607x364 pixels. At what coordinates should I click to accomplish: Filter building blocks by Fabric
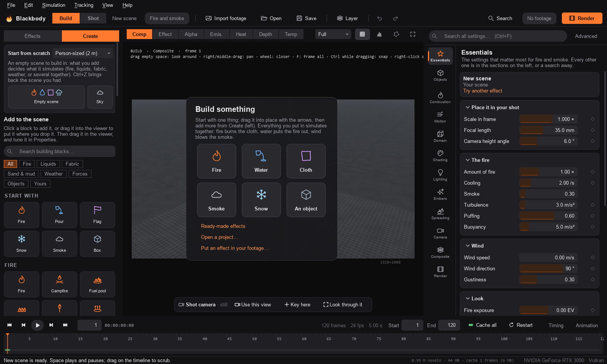click(x=72, y=164)
